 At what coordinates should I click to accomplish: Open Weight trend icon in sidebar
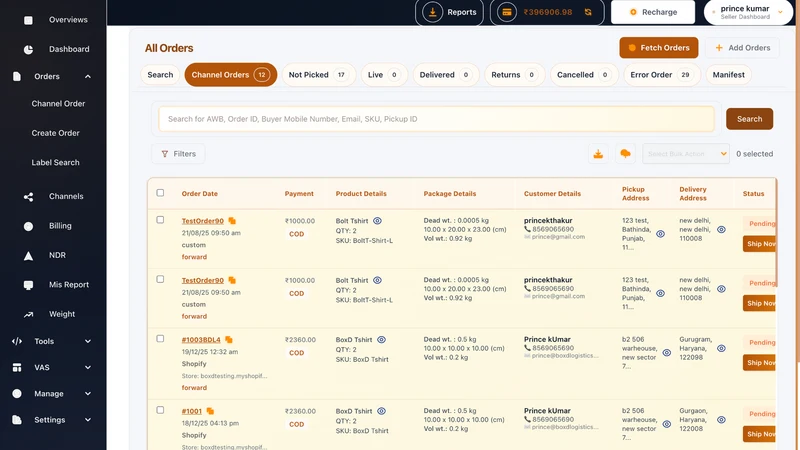pyautogui.click(x=29, y=315)
